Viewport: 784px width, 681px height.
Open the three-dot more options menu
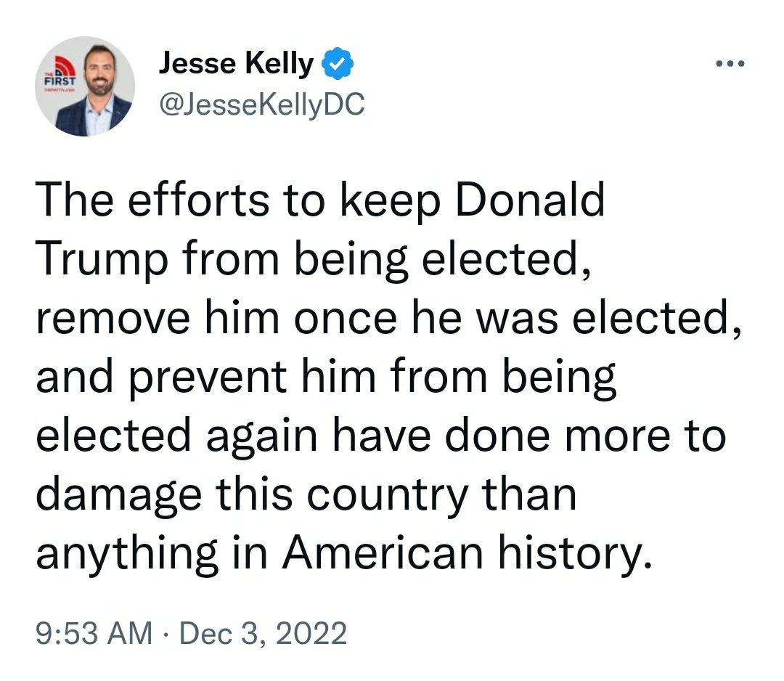coord(730,64)
